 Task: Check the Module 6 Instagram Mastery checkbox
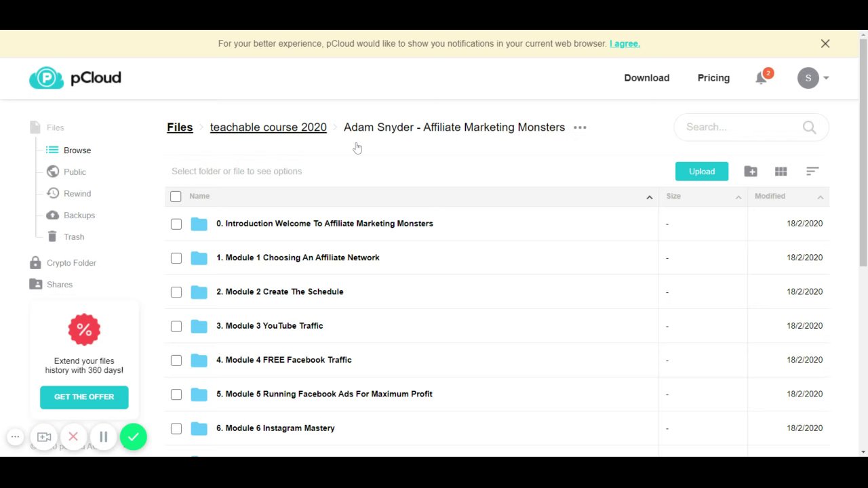pos(176,428)
